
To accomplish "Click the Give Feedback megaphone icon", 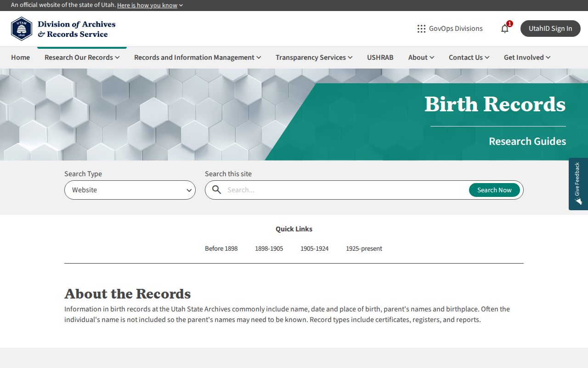I will [x=578, y=201].
